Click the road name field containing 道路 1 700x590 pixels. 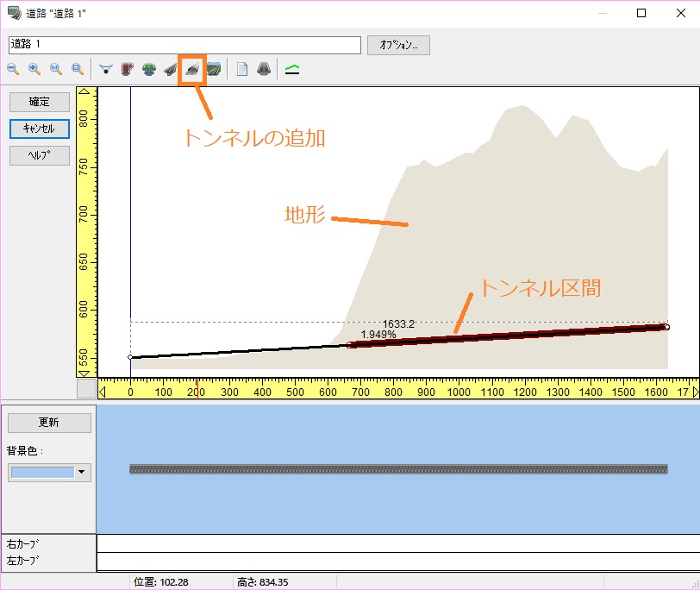pos(184,45)
